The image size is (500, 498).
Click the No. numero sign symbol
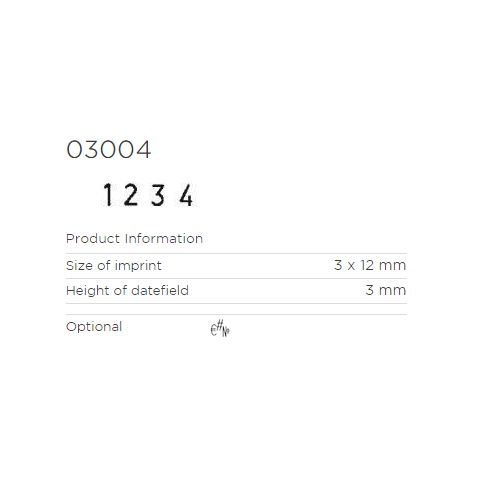pyautogui.click(x=226, y=332)
